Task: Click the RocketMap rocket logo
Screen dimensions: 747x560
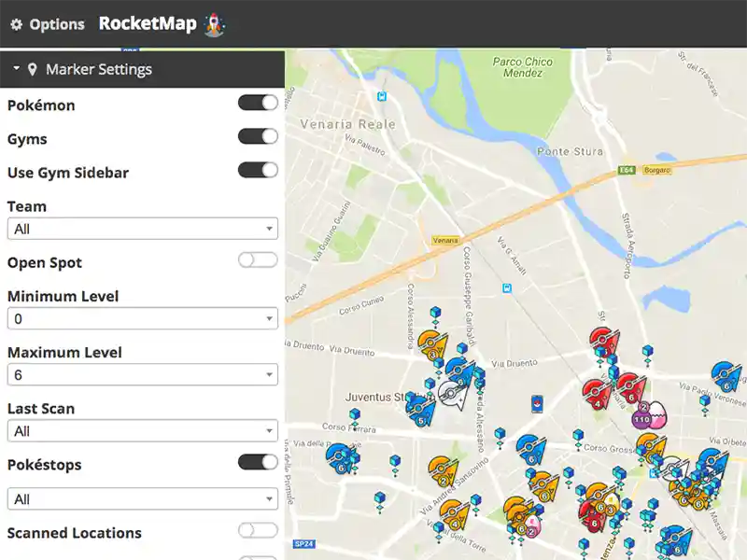Action: tap(215, 25)
